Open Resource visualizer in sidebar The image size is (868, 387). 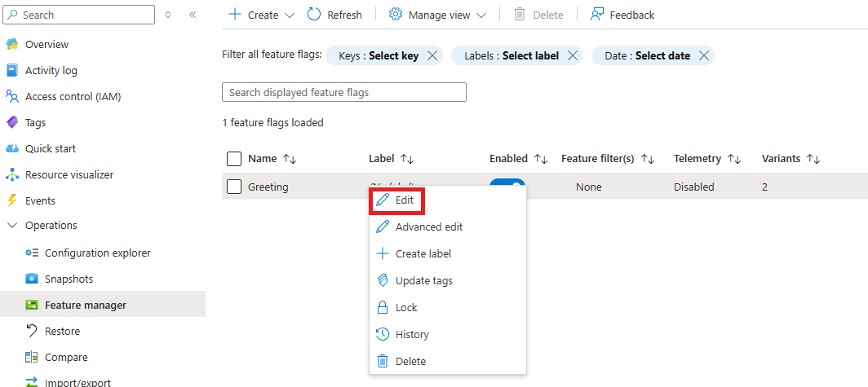pyautogui.click(x=69, y=174)
